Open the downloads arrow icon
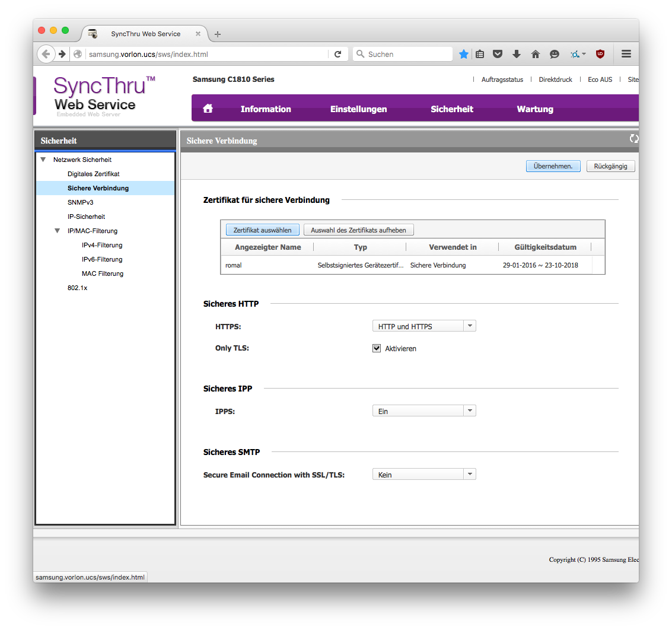 [516, 54]
